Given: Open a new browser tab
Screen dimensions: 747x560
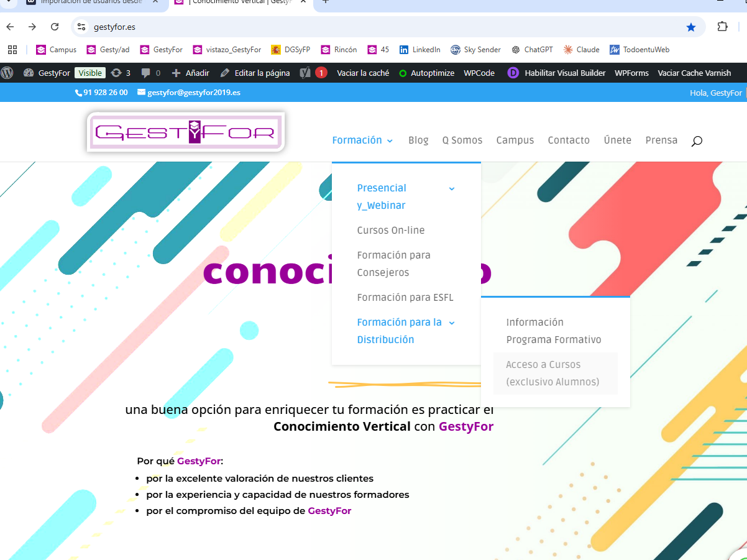Looking at the screenshot, I should [325, 2].
